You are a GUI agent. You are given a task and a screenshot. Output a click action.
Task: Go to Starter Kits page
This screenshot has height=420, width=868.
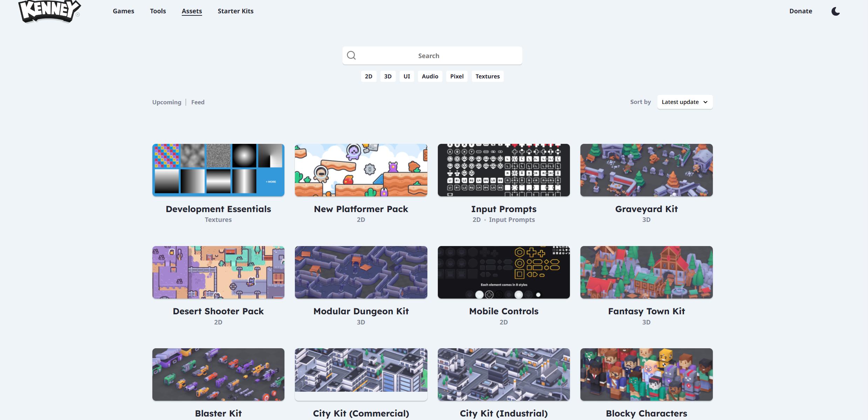tap(235, 11)
